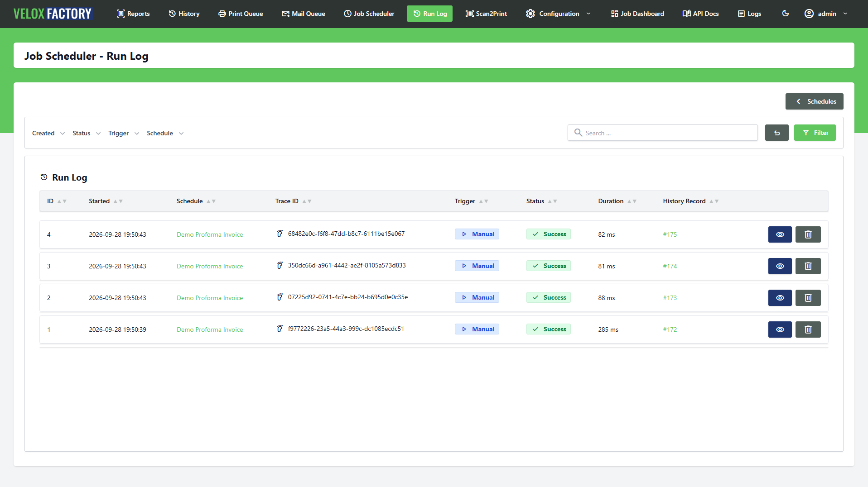Sort by ID column arrows
868x487 pixels.
(x=62, y=201)
